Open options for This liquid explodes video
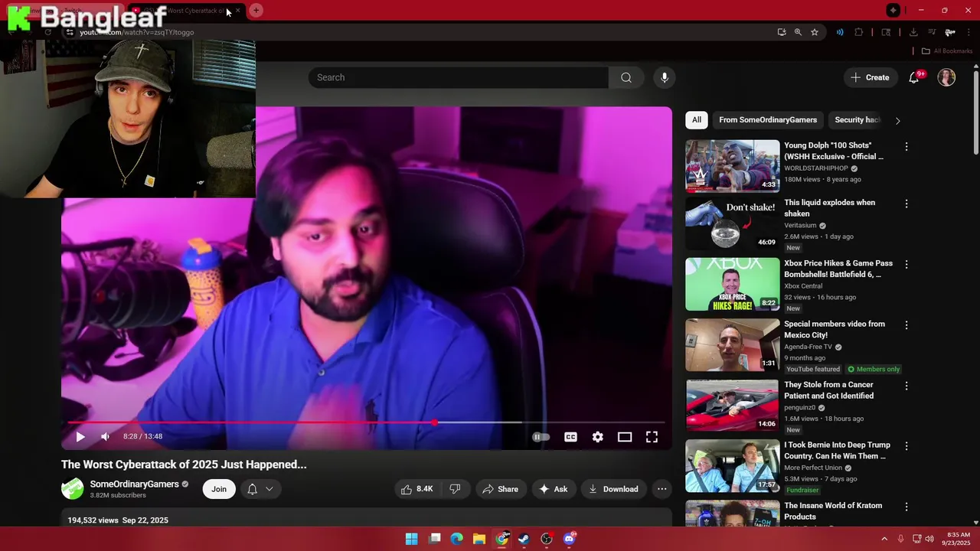 click(x=906, y=204)
